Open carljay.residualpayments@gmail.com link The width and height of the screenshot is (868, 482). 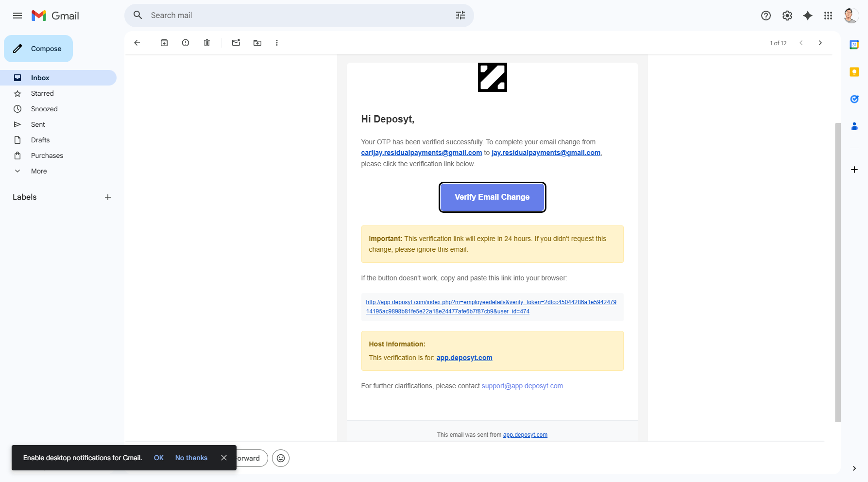[422, 153]
